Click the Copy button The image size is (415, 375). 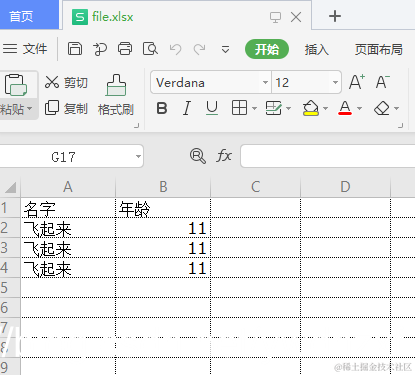66,108
